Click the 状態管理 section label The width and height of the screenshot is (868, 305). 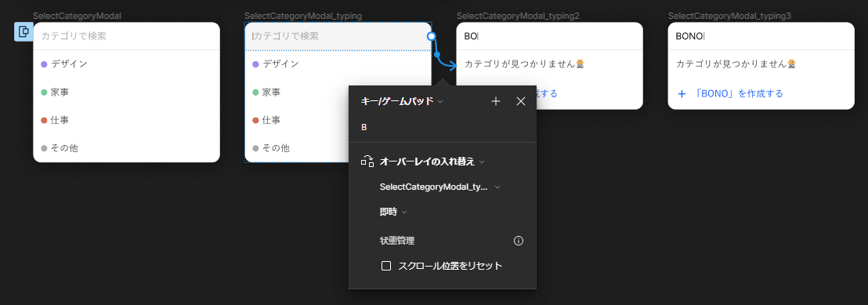click(x=397, y=241)
